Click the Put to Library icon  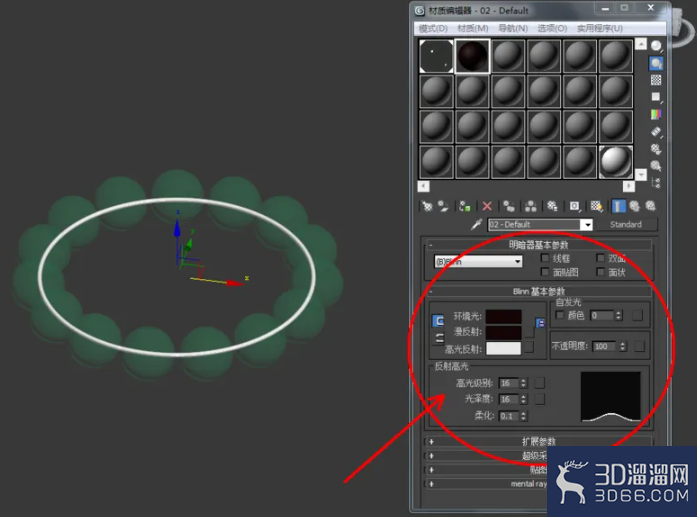[x=552, y=206]
